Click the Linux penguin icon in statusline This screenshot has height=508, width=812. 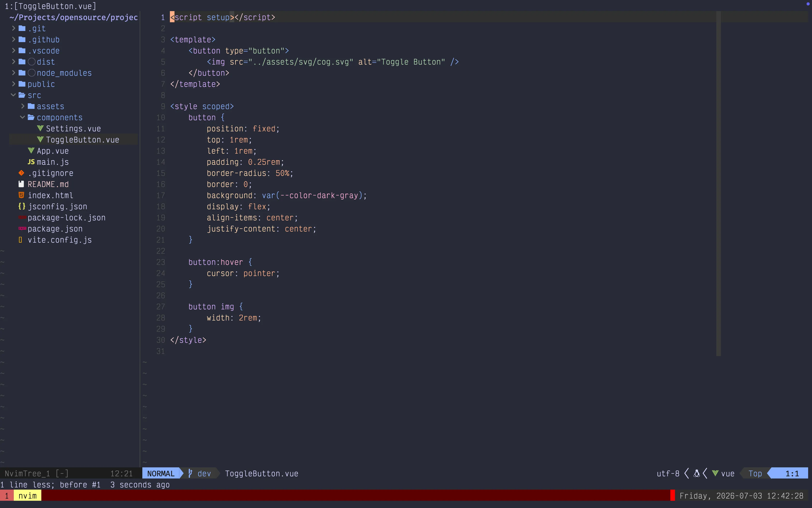(696, 473)
